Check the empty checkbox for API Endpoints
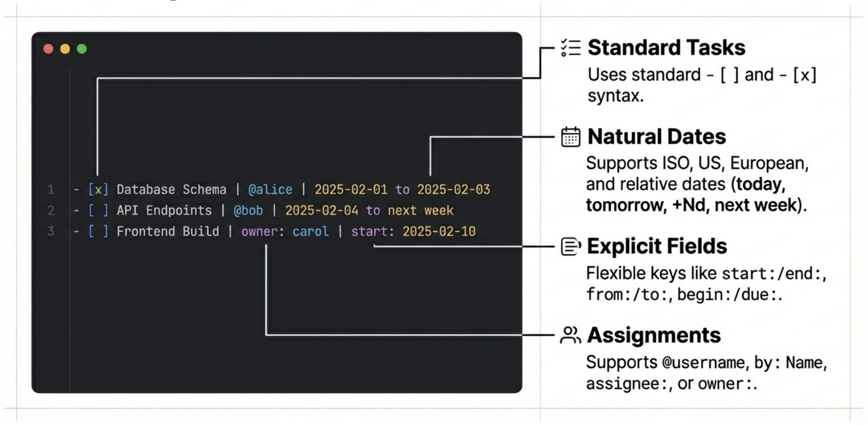The image size is (868, 425). point(98,210)
